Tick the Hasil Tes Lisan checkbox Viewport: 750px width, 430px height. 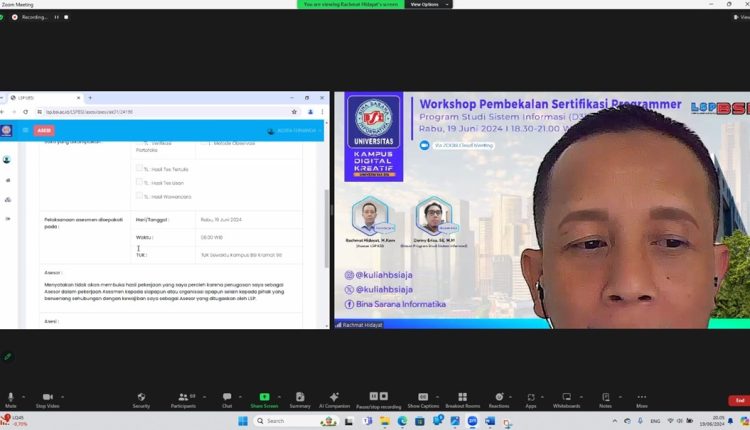pyautogui.click(x=139, y=182)
